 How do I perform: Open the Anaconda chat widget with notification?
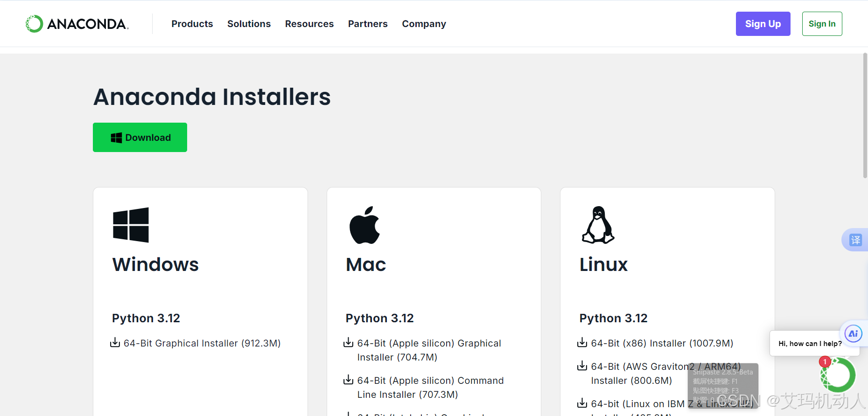[838, 375]
